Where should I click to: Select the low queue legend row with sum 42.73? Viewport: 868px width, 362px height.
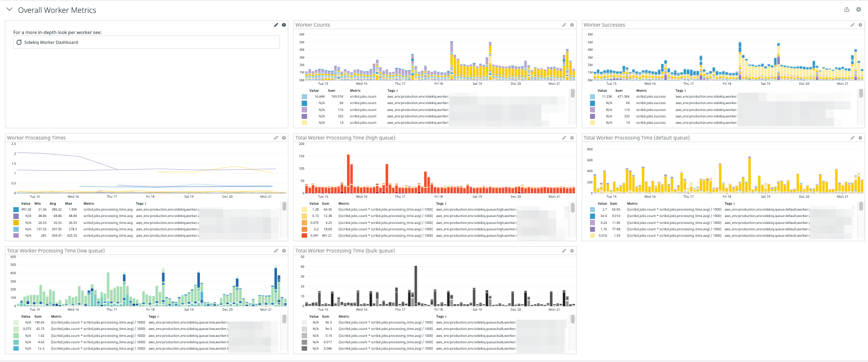[x=147, y=329]
